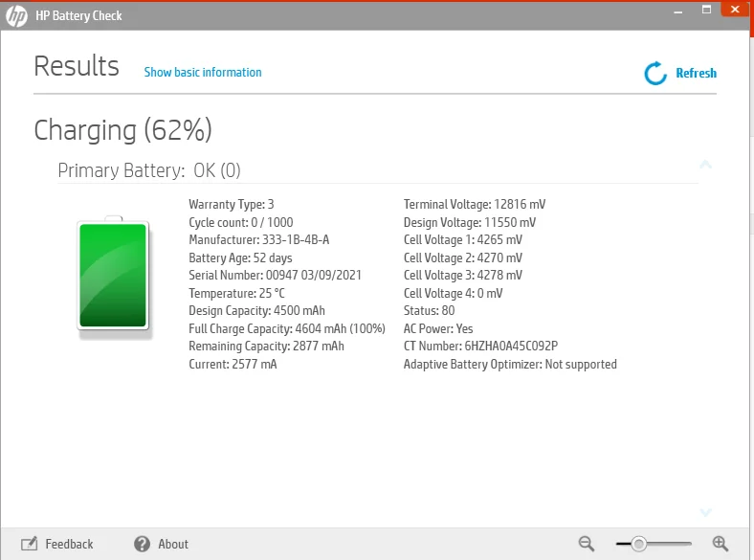Screen dimensions: 754x560
Task: Open the About link
Action: pyautogui.click(x=173, y=544)
